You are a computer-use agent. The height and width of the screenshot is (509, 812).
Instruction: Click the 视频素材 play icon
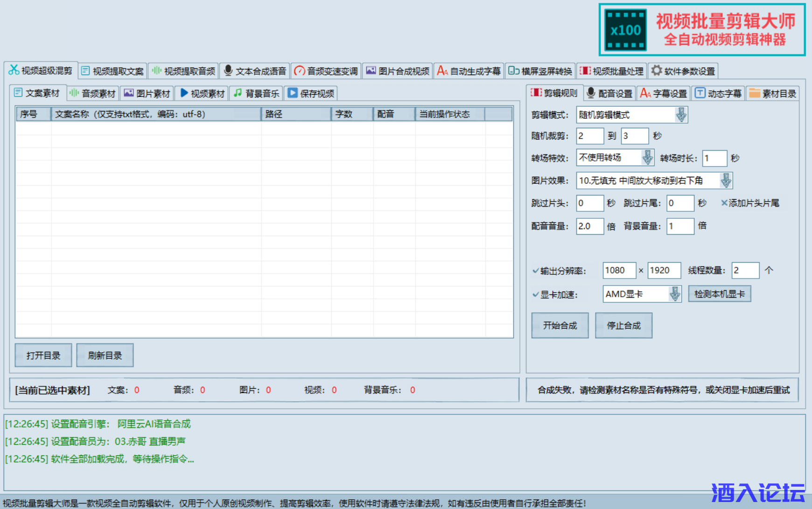click(x=184, y=93)
